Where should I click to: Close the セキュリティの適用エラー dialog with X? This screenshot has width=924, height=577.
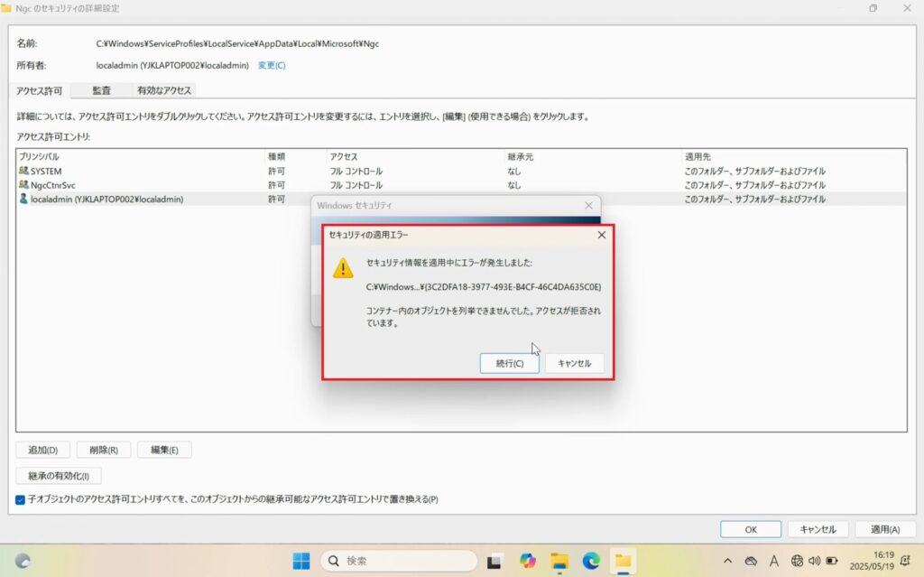(601, 235)
